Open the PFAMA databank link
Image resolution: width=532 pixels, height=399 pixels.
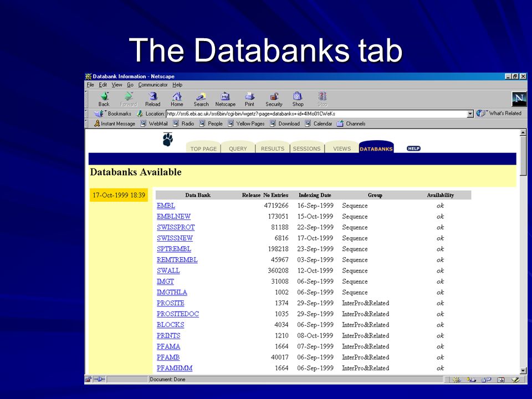pyautogui.click(x=168, y=346)
